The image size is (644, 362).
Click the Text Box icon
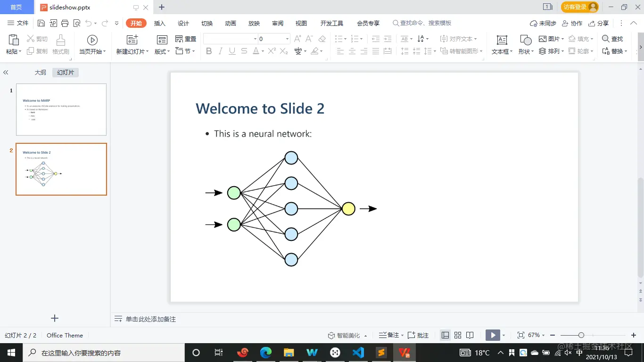(502, 40)
